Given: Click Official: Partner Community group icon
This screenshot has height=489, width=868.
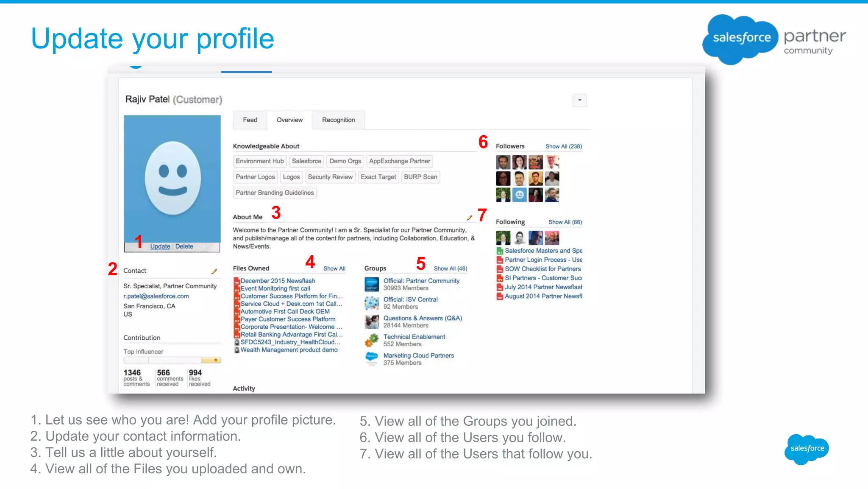Looking at the screenshot, I should [372, 284].
